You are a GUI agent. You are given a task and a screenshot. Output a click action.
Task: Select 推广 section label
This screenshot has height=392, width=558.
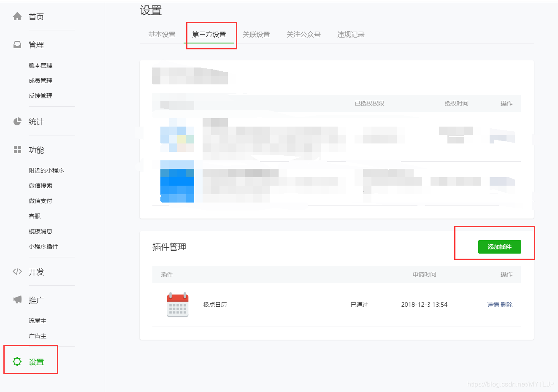[36, 300]
